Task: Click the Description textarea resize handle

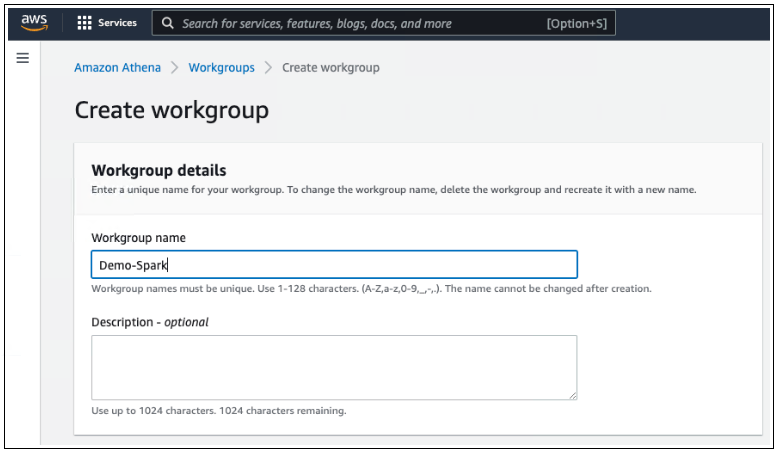Action: (572, 395)
